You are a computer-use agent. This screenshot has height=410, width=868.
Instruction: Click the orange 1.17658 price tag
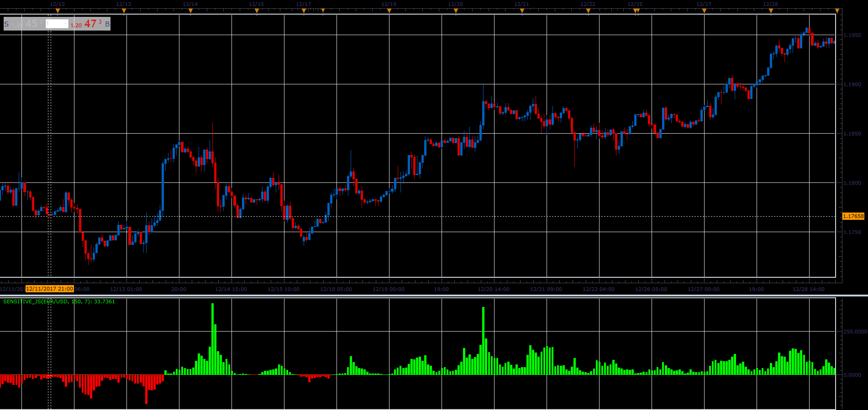point(853,216)
